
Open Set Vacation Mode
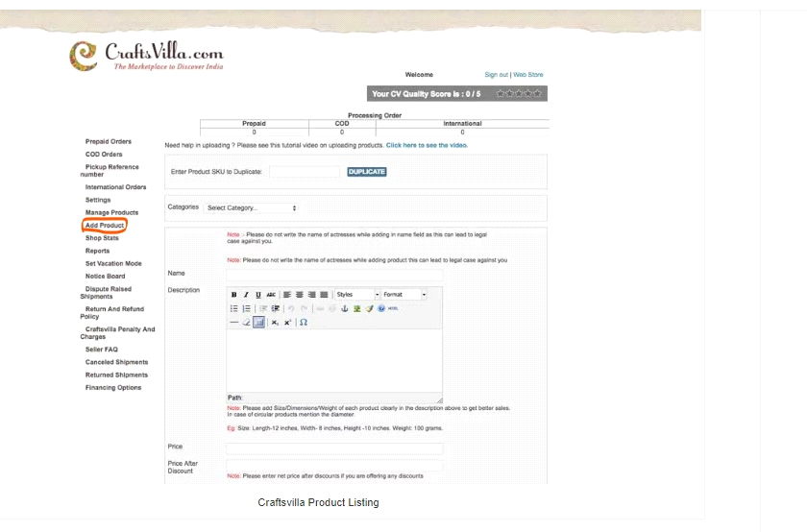tap(113, 263)
